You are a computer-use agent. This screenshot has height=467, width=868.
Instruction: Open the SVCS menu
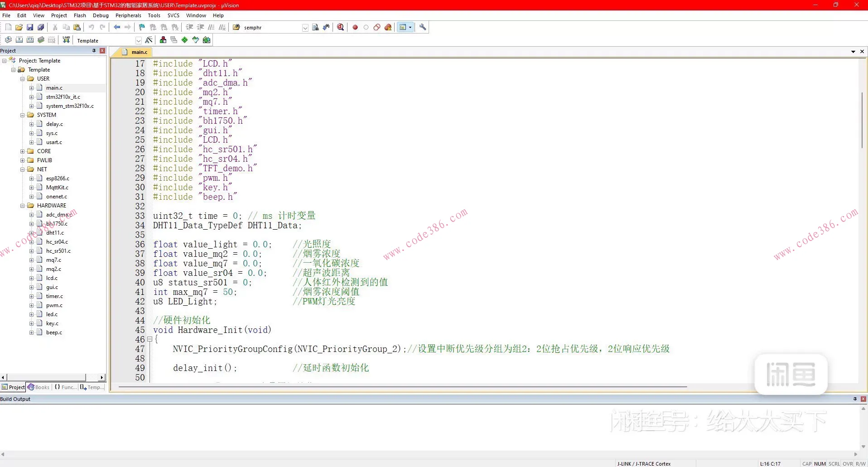(x=174, y=15)
